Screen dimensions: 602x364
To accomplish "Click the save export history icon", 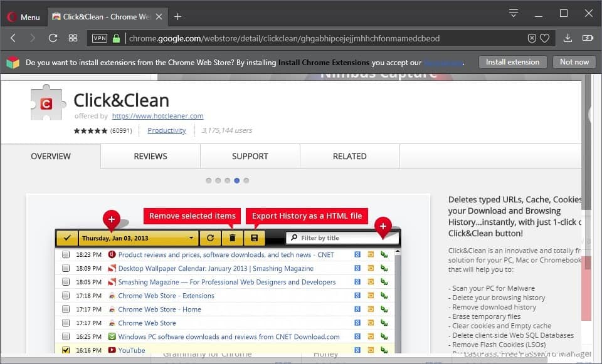I will [254, 238].
